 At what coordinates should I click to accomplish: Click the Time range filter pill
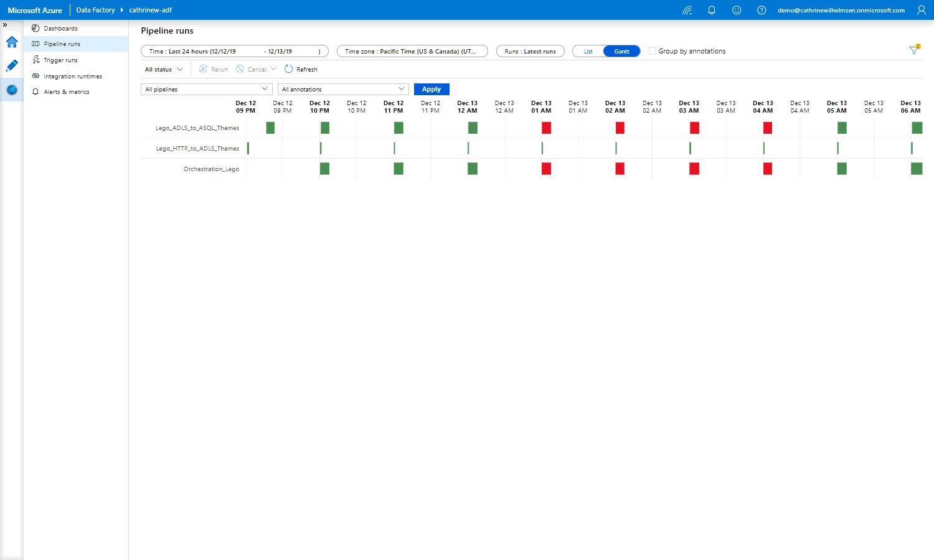pyautogui.click(x=234, y=52)
